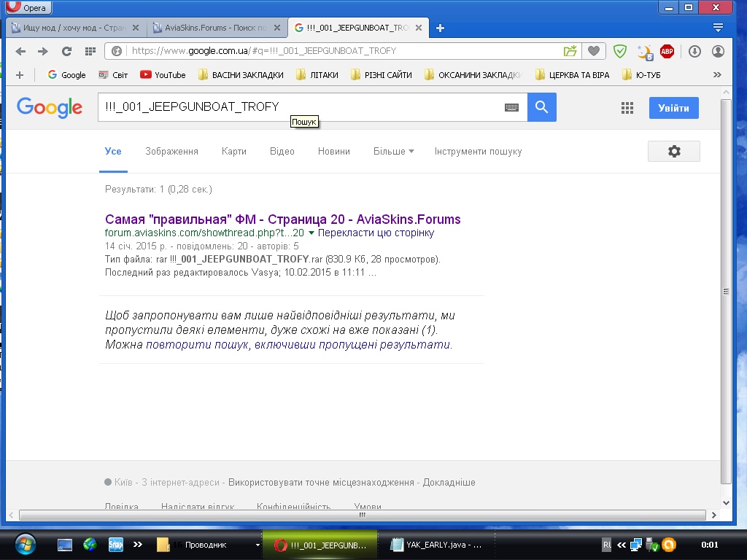Expand the Більше dropdown

pyautogui.click(x=393, y=152)
